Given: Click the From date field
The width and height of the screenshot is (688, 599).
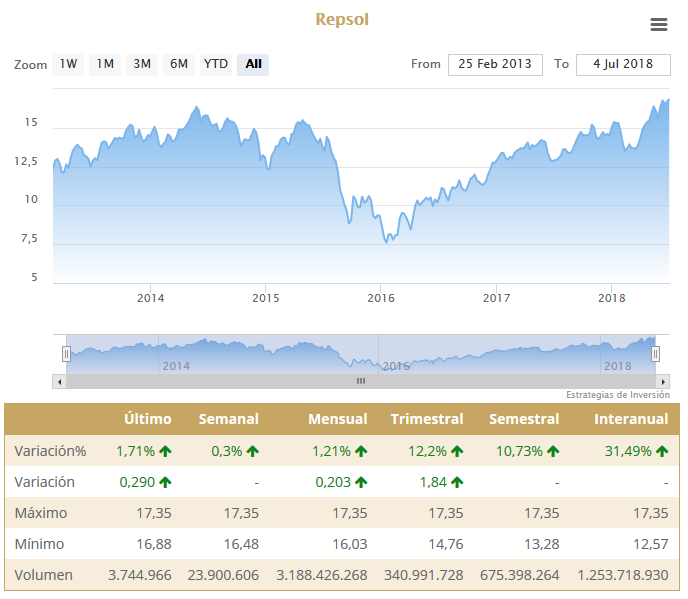Looking at the screenshot, I should click(x=495, y=64).
